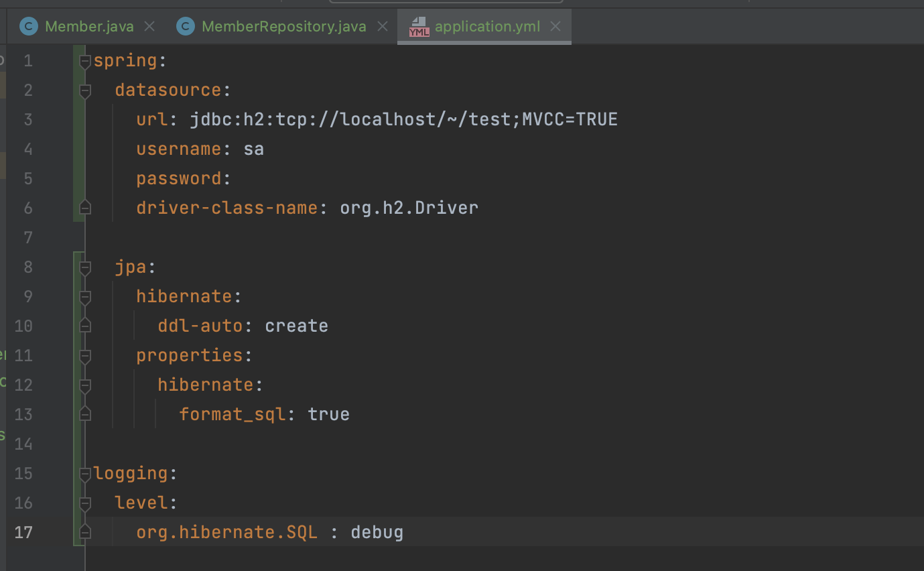Collapse the hibernate block on line 9
The height and width of the screenshot is (571, 924).
tap(85, 298)
